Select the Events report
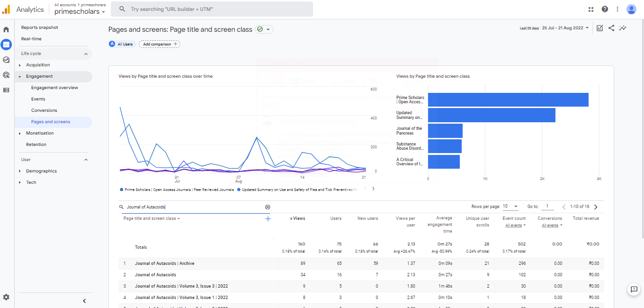The width and height of the screenshot is (644, 308). 38,99
